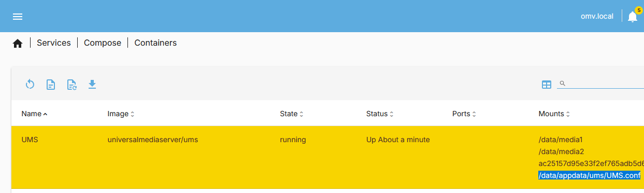Open container logs document icon
This screenshot has height=193, width=644.
click(x=51, y=84)
